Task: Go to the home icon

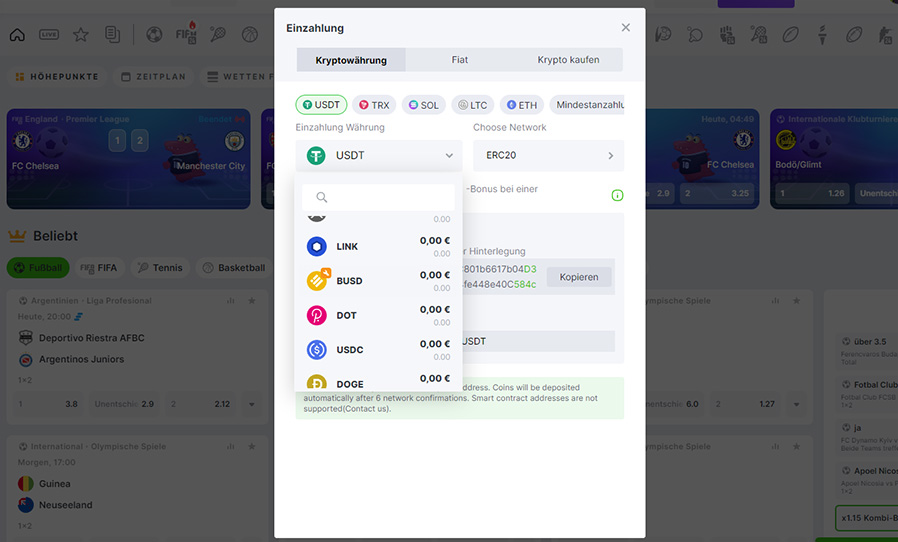Action: click(17, 35)
